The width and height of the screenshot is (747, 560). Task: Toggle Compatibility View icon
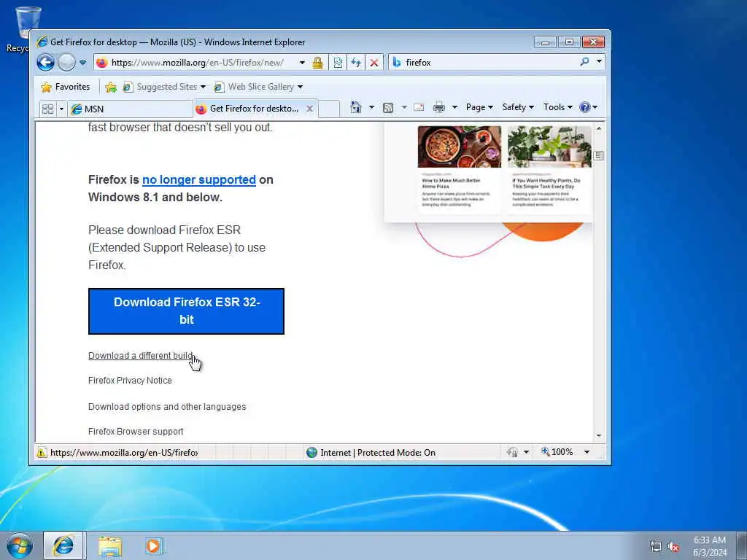pyautogui.click(x=338, y=63)
